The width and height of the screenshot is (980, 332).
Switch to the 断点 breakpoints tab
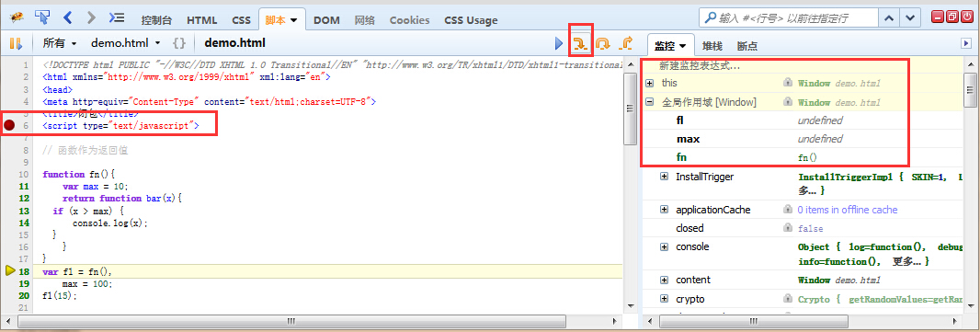(747, 46)
